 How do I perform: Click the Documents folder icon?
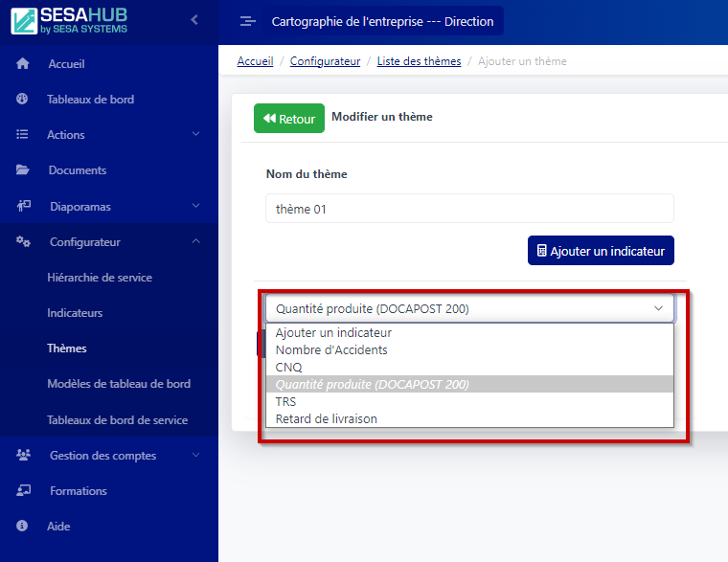[23, 170]
